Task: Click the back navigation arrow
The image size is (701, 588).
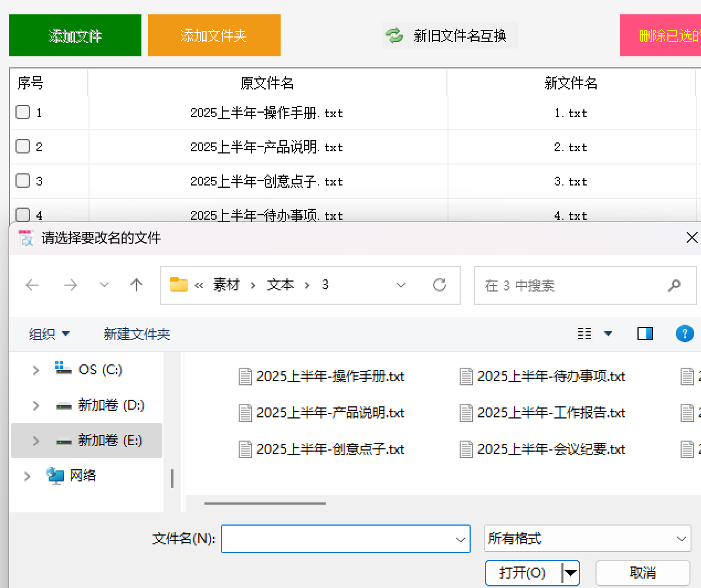Action: point(31,285)
